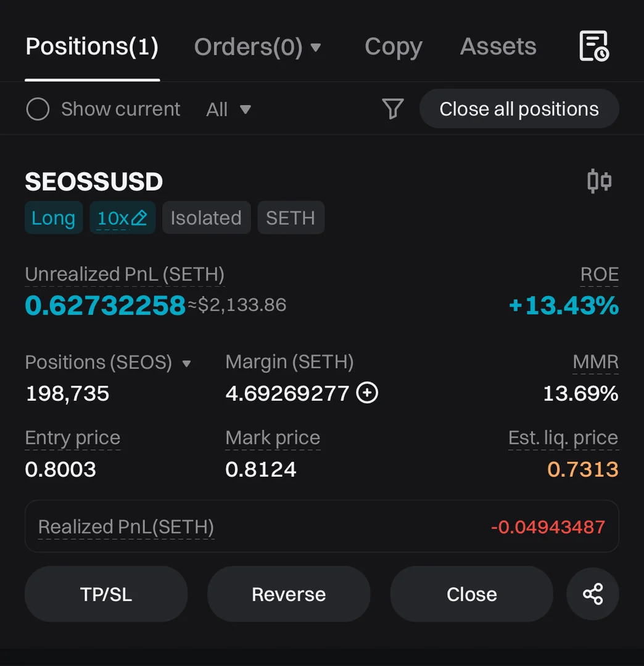The image size is (644, 666).
Task: Switch to the Copy tab
Action: [x=393, y=47]
